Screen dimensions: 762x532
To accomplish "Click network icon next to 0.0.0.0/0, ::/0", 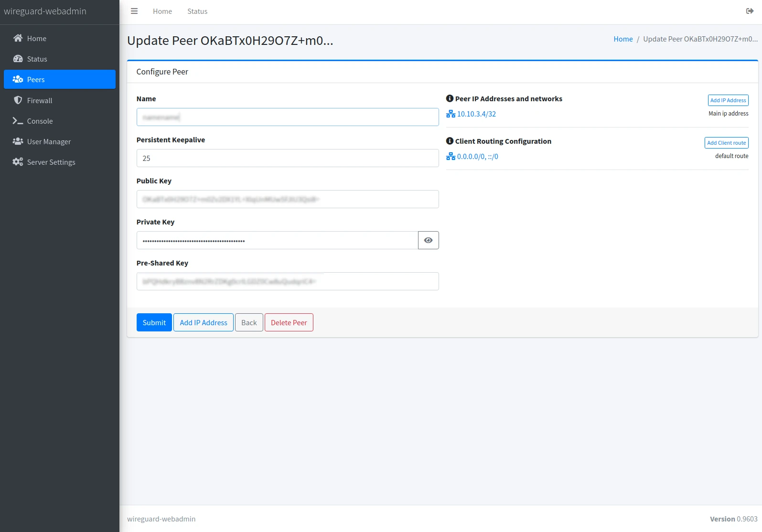I will pyautogui.click(x=451, y=156).
